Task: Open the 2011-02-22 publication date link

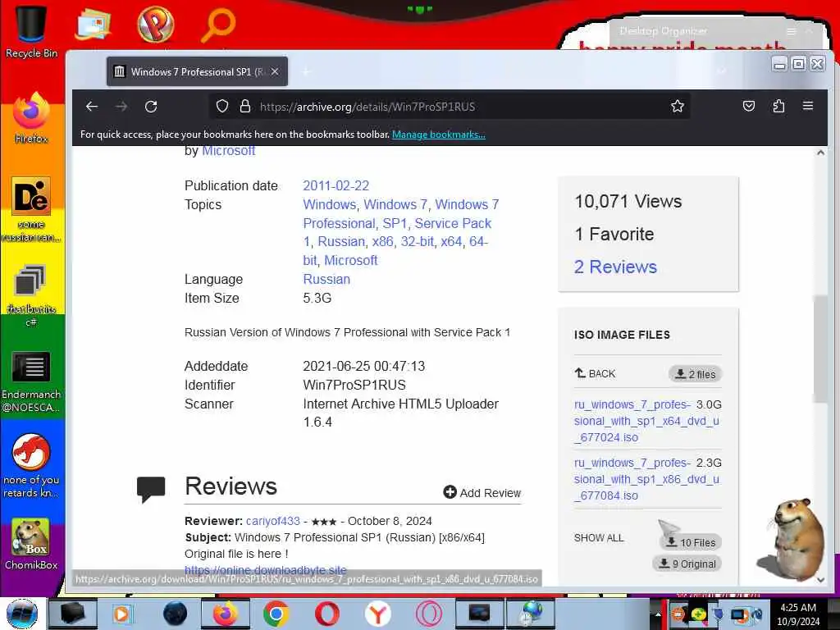Action: [x=336, y=186]
